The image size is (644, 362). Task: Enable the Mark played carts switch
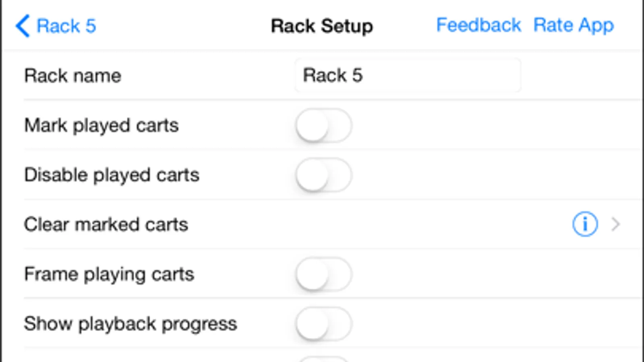click(x=324, y=125)
